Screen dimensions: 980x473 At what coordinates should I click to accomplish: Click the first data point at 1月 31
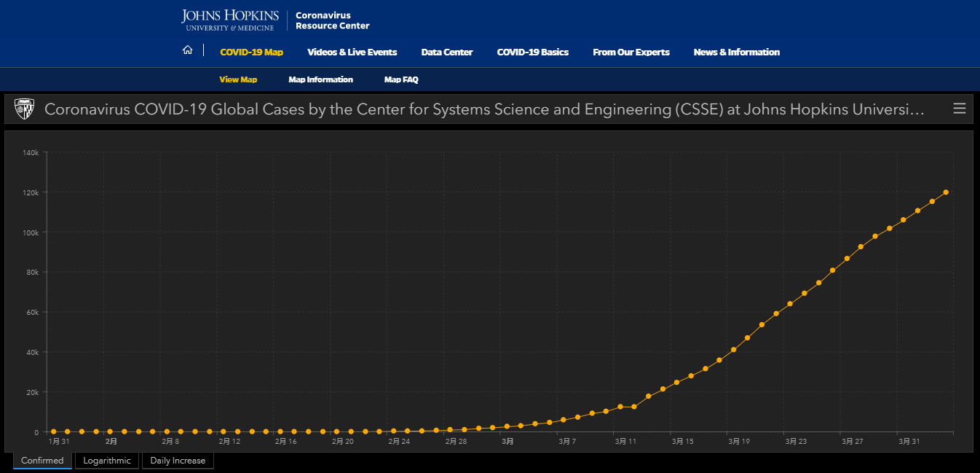tap(53, 431)
